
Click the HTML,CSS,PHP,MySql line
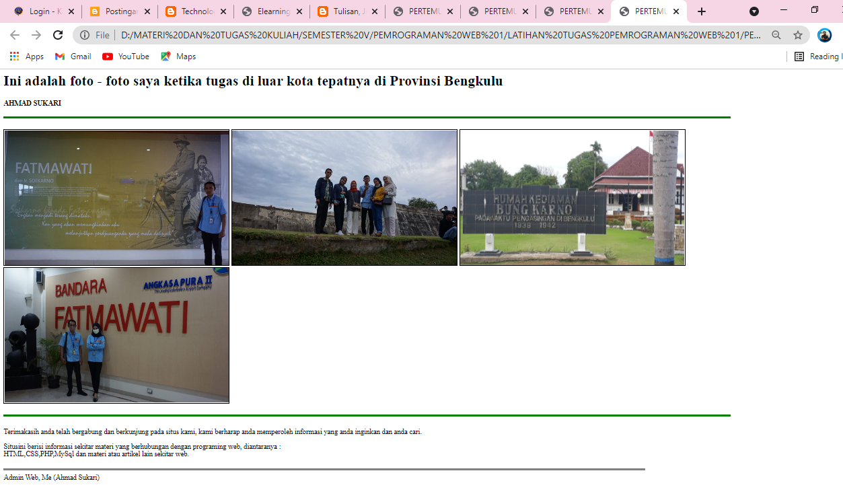96,454
